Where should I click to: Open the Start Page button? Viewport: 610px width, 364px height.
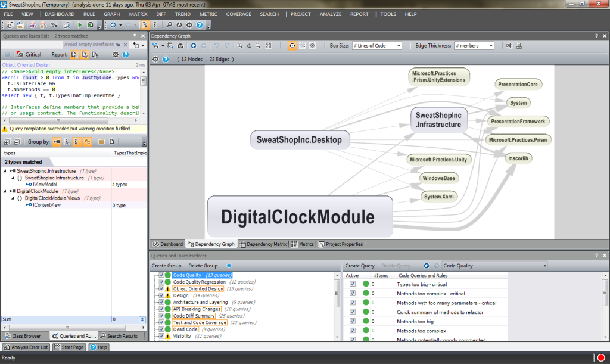coord(69,347)
